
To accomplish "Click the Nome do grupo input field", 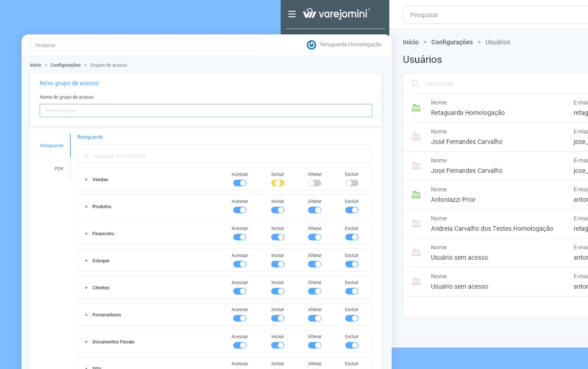I will point(206,111).
